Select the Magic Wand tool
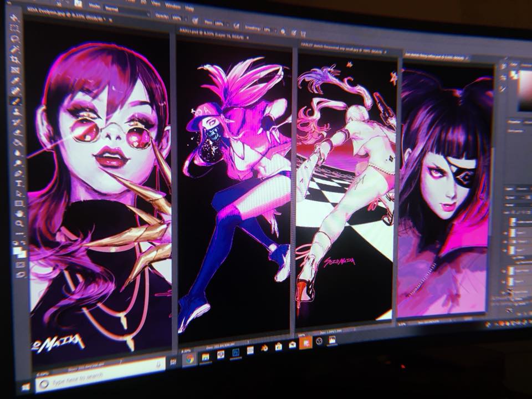The image size is (532, 399). click(x=15, y=49)
